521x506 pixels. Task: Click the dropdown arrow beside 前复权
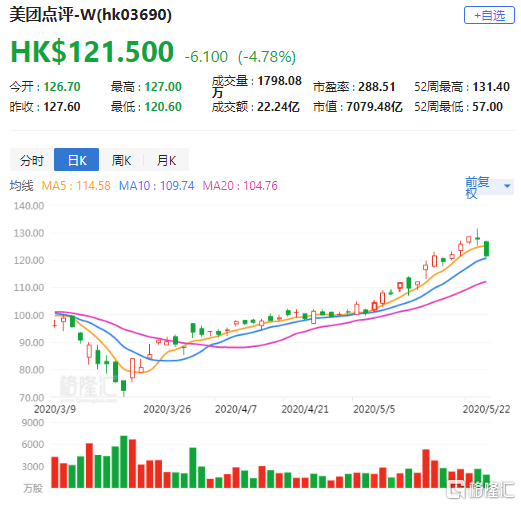click(x=507, y=186)
